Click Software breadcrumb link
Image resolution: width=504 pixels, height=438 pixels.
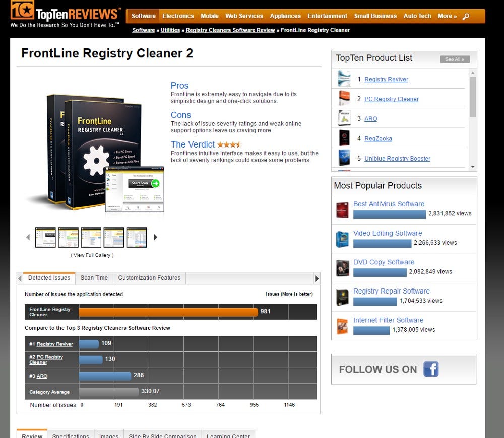[x=143, y=30]
